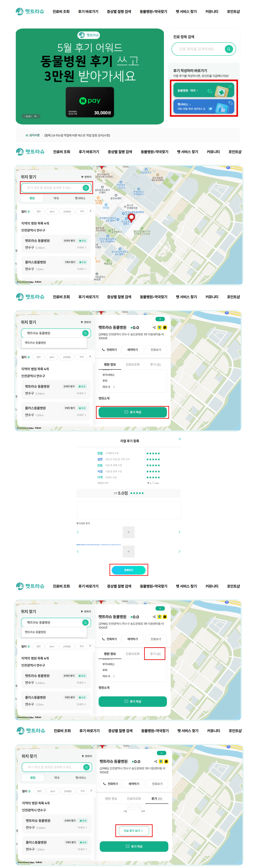Open 증상별 질병 검색 in header above green banner
This screenshot has height=868, width=257.
(119, 12)
